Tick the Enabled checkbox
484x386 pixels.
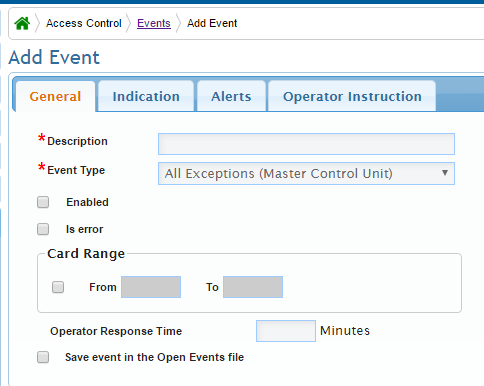point(43,202)
